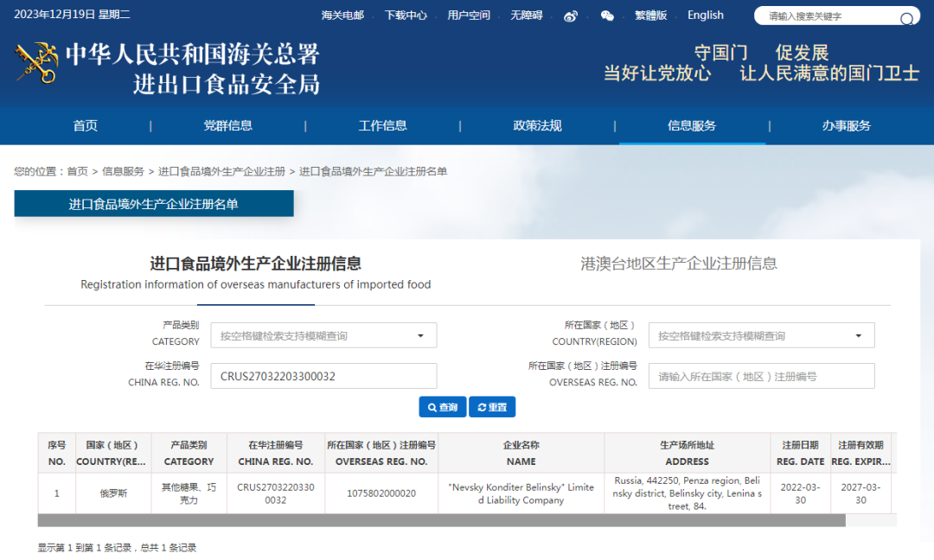This screenshot has width=934, height=560.
Task: Focus the CHINA REG. NO. input field
Action: click(323, 376)
